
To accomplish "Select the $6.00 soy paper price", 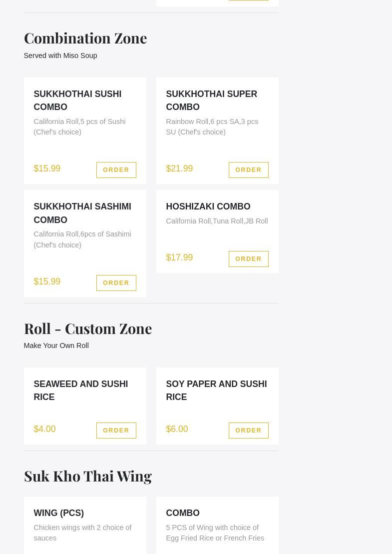I will [x=177, y=429].
